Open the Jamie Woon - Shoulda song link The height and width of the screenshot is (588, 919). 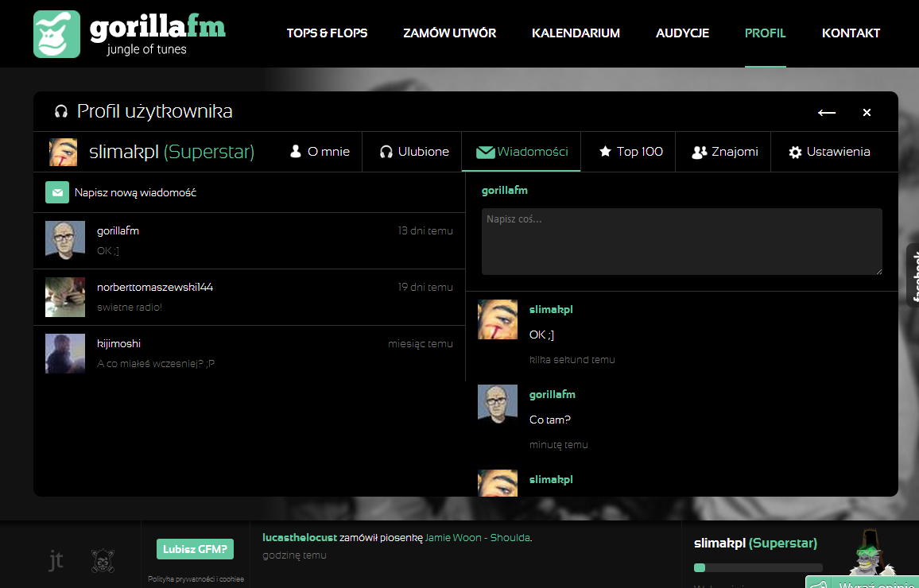click(477, 538)
